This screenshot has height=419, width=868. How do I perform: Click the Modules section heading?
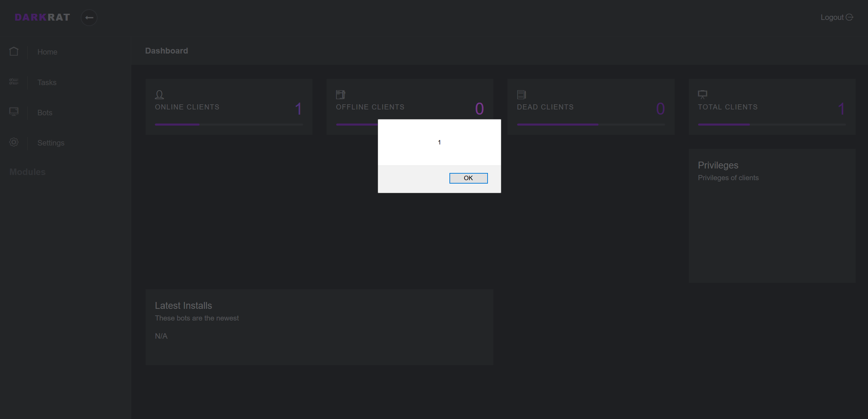(x=27, y=172)
